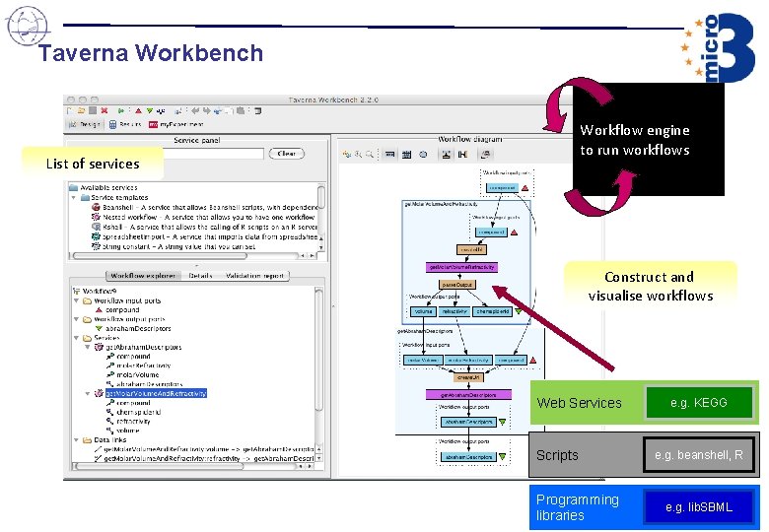Open the myExperiment perspective

(176, 124)
